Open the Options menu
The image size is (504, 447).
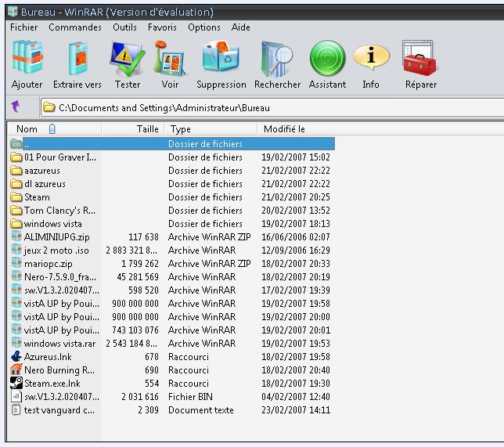[x=204, y=27]
